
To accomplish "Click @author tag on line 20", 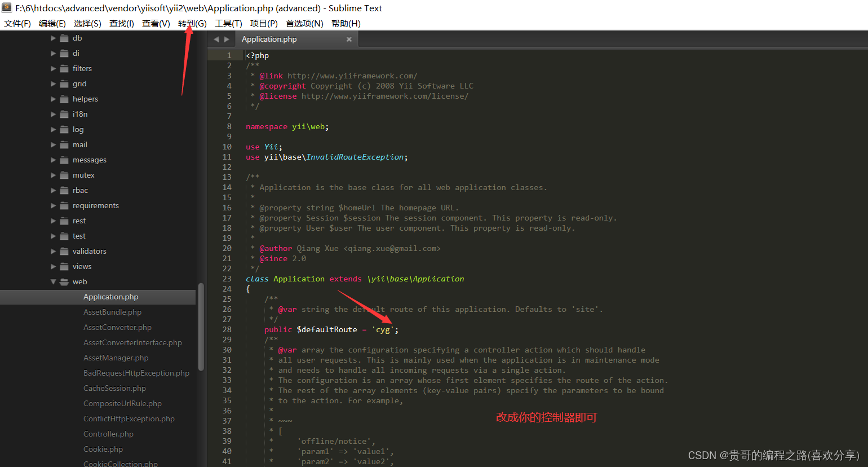I will [x=276, y=248].
